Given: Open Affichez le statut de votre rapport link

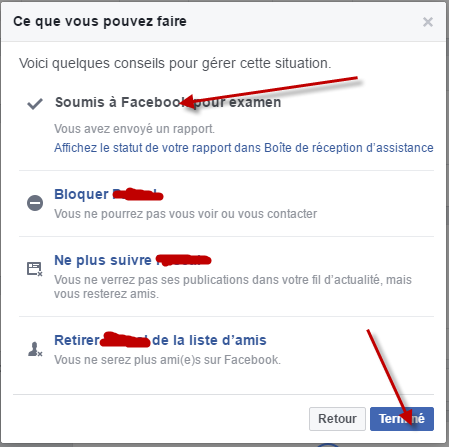Looking at the screenshot, I should 244,147.
